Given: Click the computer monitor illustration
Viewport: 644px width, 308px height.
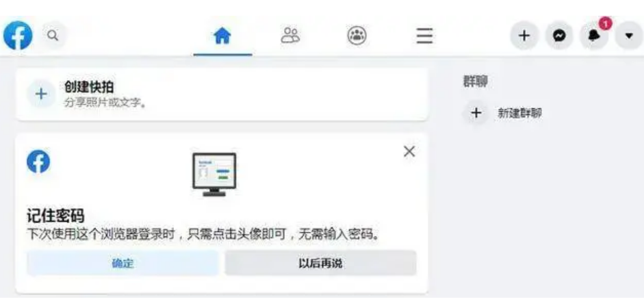Looking at the screenshot, I should (214, 174).
